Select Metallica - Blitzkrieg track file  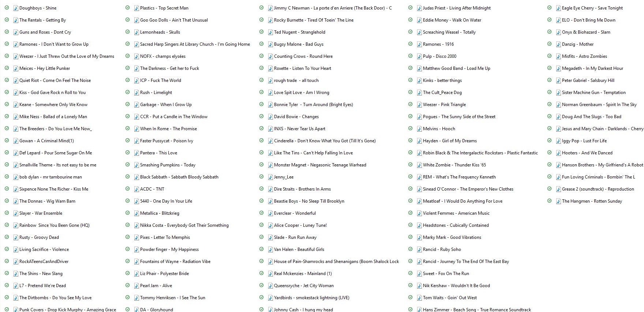pos(160,213)
